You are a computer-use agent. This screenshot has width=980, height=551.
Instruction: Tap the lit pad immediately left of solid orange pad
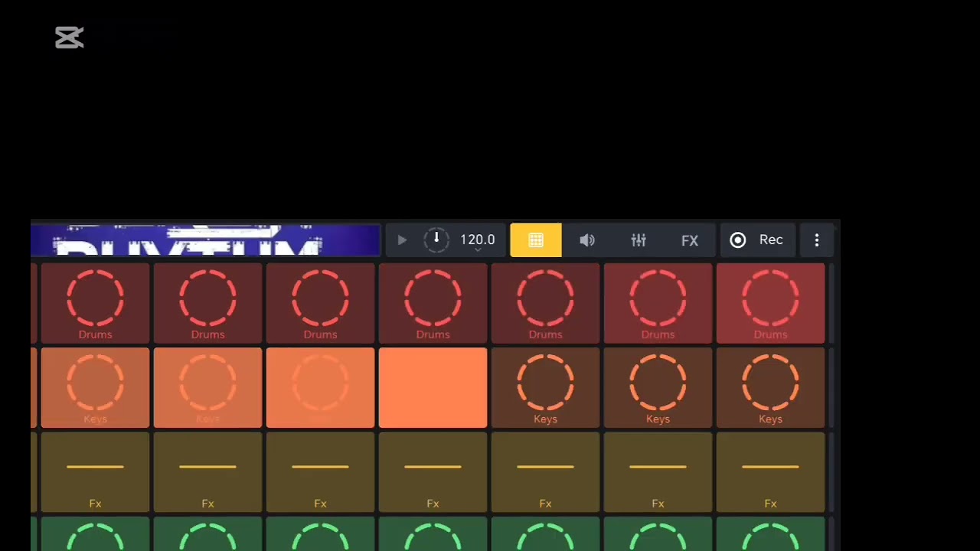pos(320,388)
